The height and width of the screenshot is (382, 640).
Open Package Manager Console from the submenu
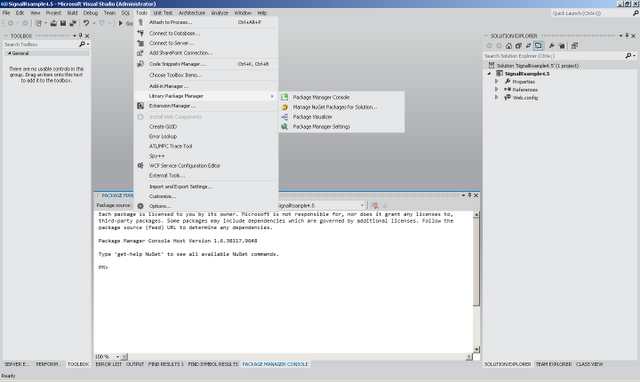click(x=321, y=98)
